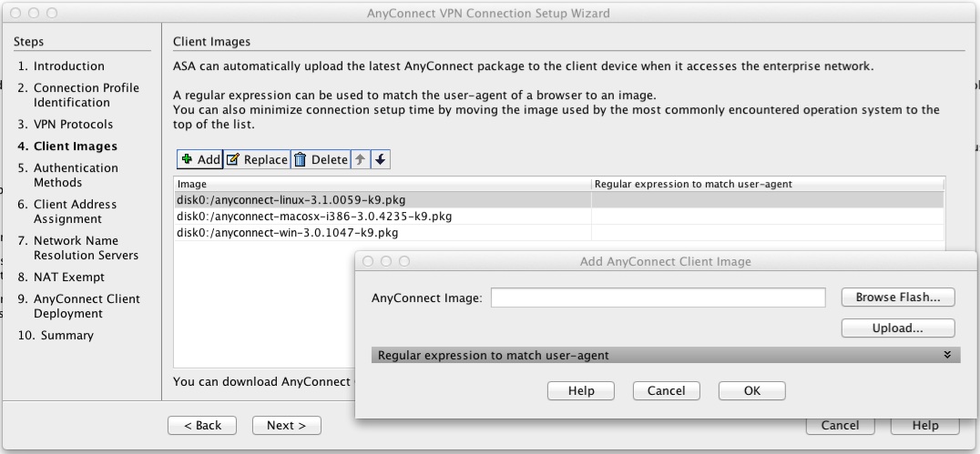Screen dimensions: 980x454
Task: Move selected image down with arrow icon
Action: coord(380,159)
